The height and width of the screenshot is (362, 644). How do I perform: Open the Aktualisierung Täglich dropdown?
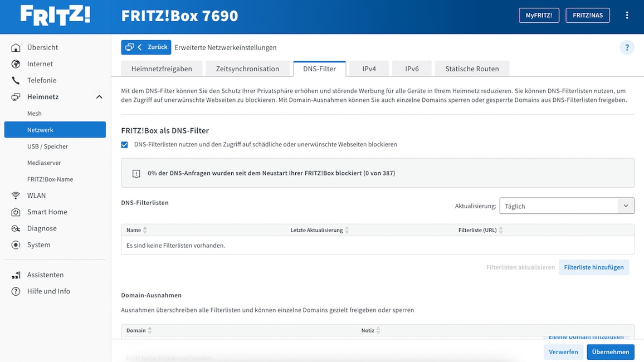point(567,206)
